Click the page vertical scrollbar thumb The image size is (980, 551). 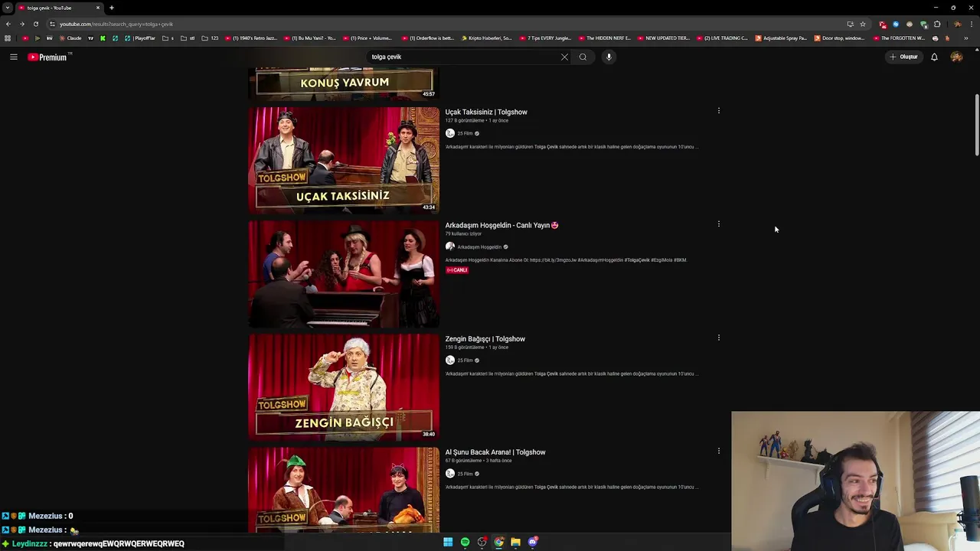976,125
